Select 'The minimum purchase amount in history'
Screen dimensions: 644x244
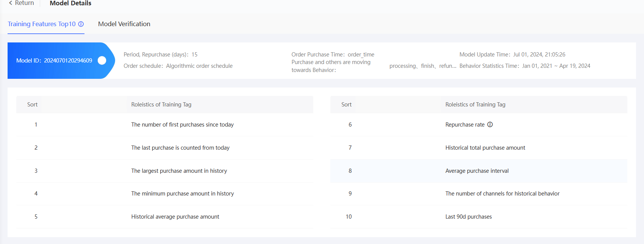(183, 194)
